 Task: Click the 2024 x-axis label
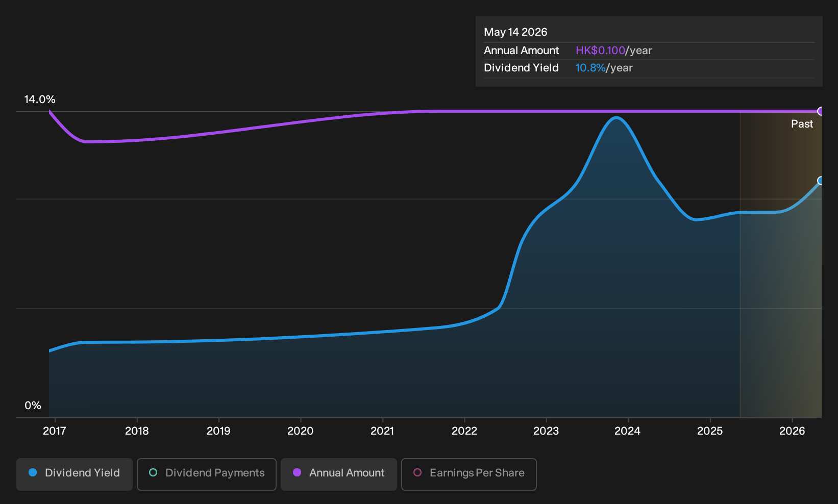click(x=628, y=431)
